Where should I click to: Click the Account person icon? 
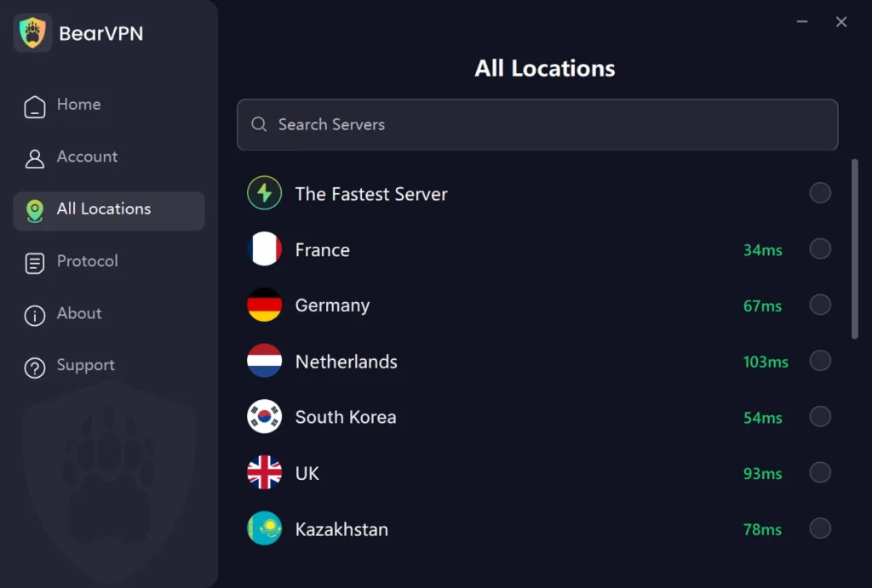pos(34,157)
